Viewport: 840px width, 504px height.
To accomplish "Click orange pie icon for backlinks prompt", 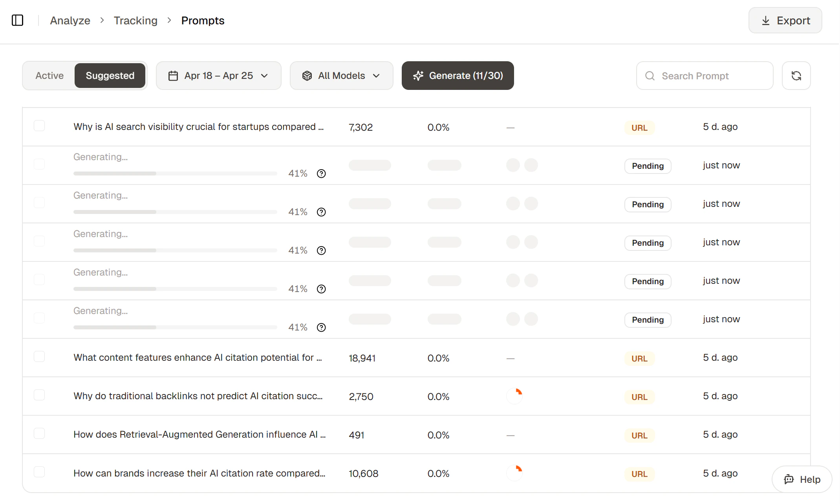I will click(514, 396).
